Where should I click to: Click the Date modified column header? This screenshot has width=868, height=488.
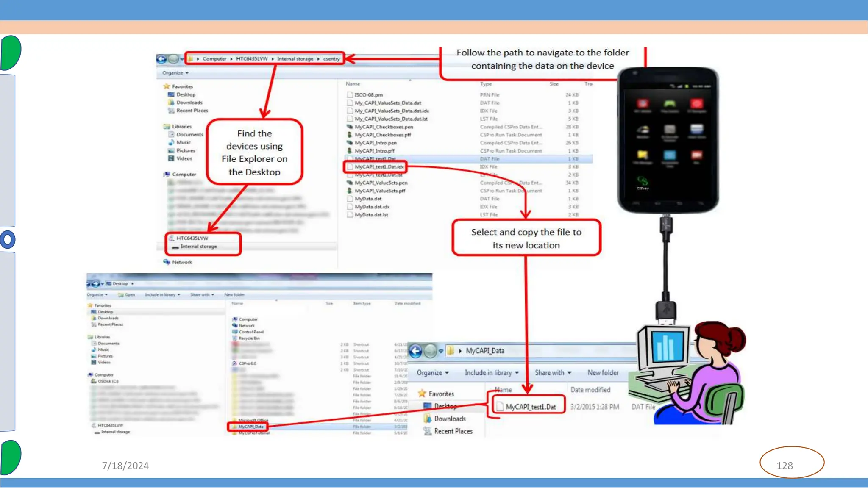(x=590, y=390)
